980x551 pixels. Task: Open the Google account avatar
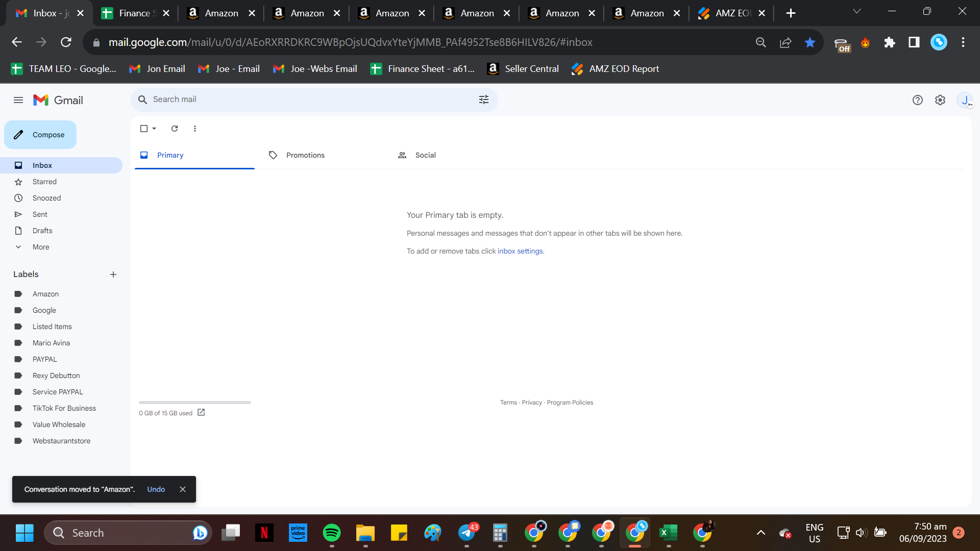(x=965, y=100)
